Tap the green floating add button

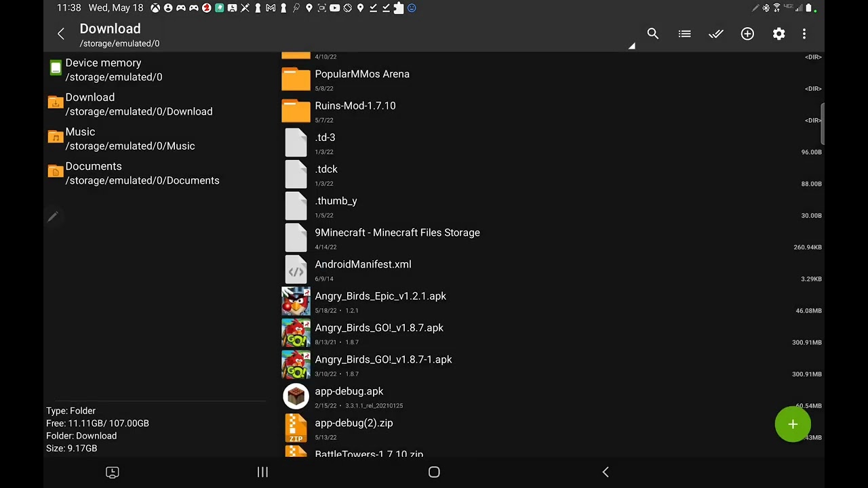coord(793,424)
